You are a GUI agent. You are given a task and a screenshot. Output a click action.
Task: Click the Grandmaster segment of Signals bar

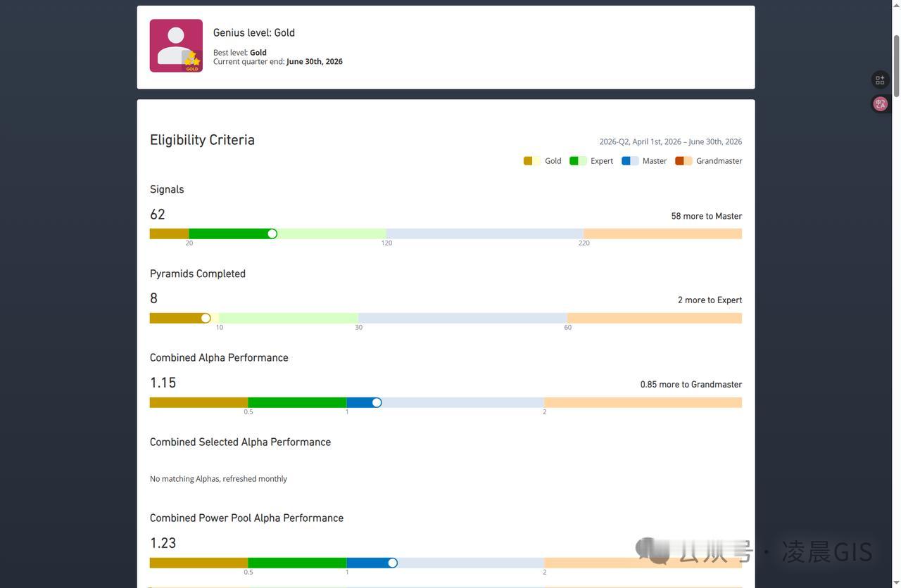coord(663,234)
